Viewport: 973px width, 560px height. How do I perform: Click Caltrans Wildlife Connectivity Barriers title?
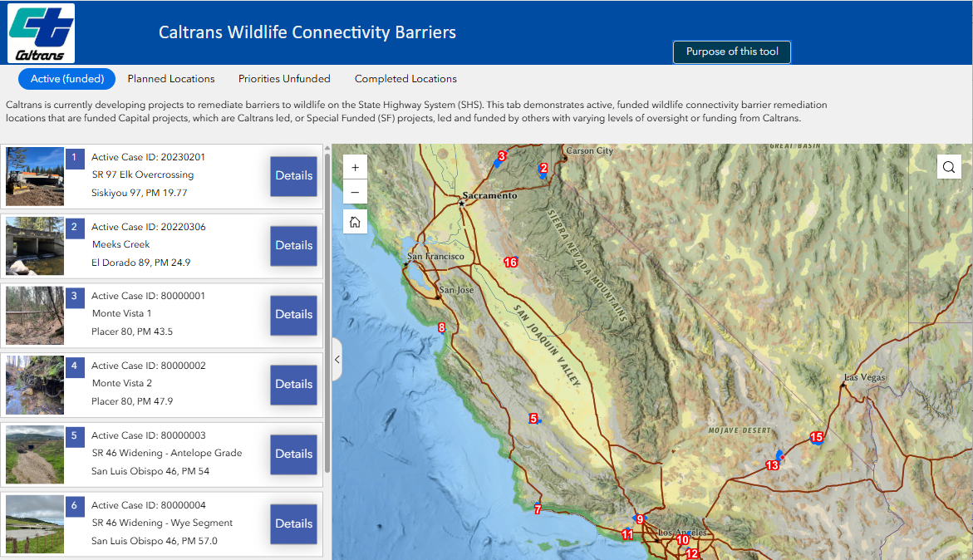pos(307,32)
